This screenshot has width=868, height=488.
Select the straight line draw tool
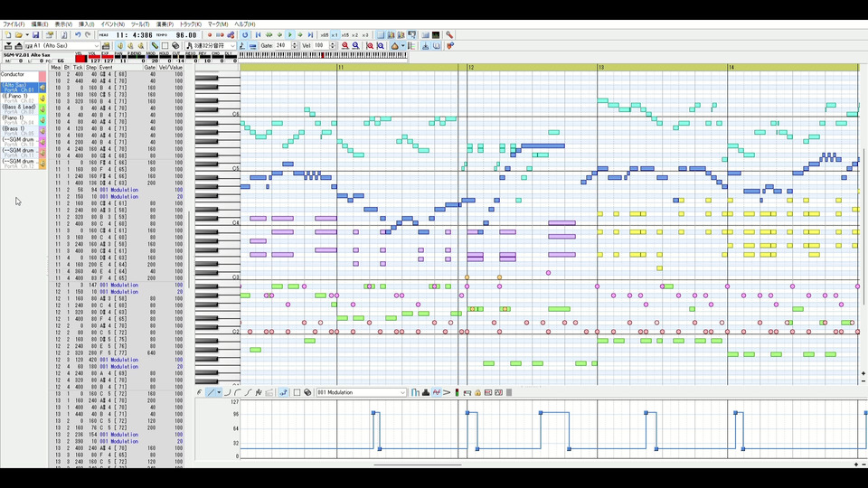click(x=211, y=392)
